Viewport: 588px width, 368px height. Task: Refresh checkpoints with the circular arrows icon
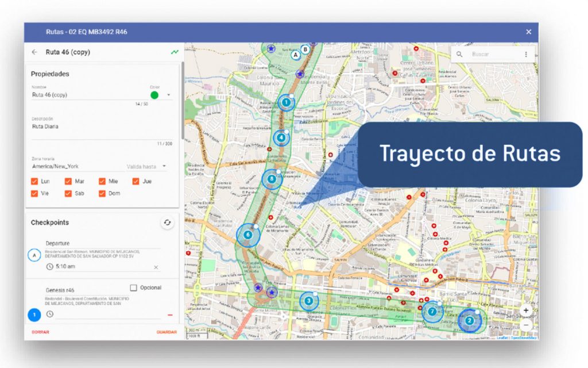tap(167, 223)
